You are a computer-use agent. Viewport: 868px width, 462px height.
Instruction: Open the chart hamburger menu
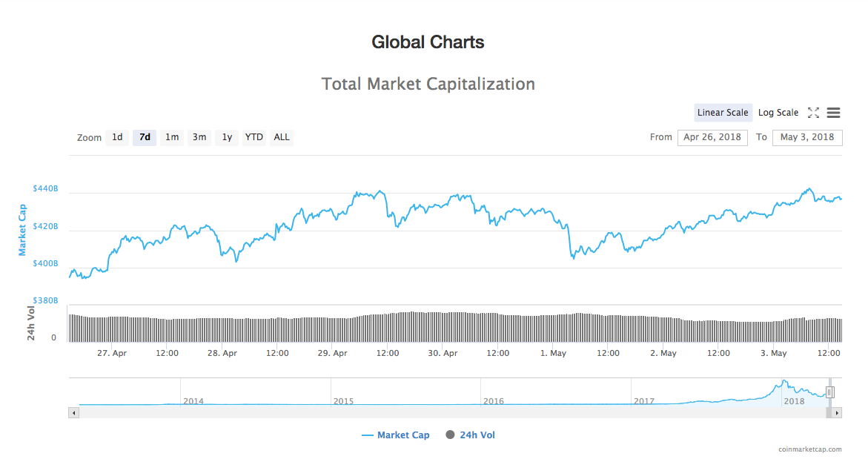pyautogui.click(x=833, y=113)
